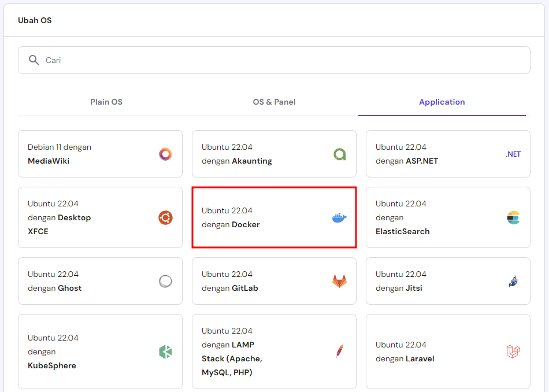Screen dimensions: 549x392
Task: Click the Ubah OS heading text
Action: pyautogui.click(x=35, y=20)
